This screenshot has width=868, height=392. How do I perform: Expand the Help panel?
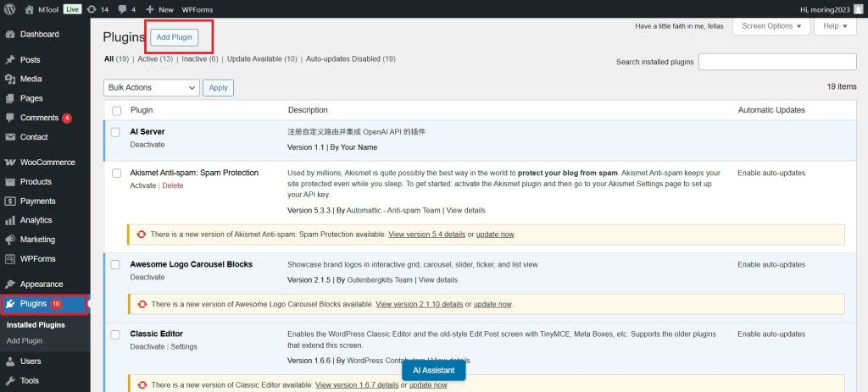[835, 26]
